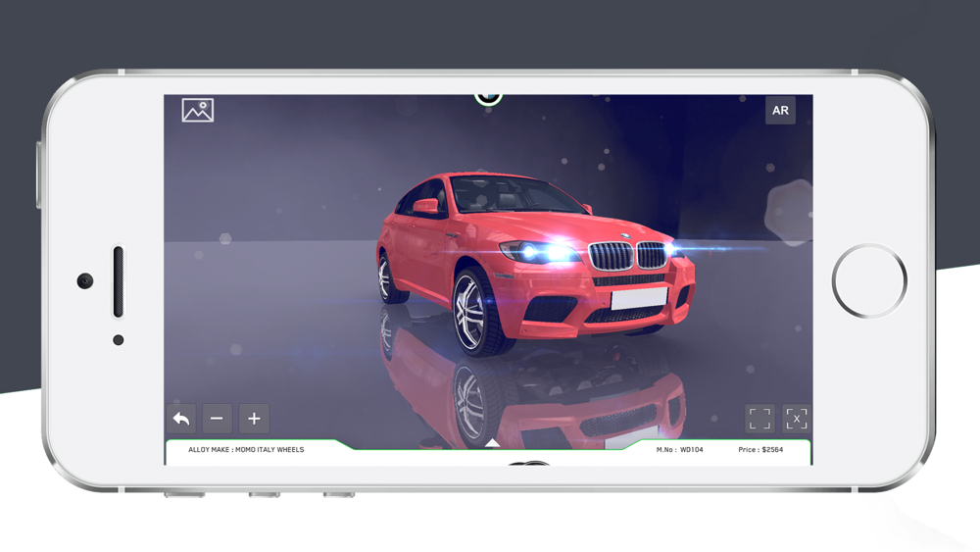Screen dimensions: 980x552
Task: Select the model number WD104 text
Action: click(x=679, y=449)
